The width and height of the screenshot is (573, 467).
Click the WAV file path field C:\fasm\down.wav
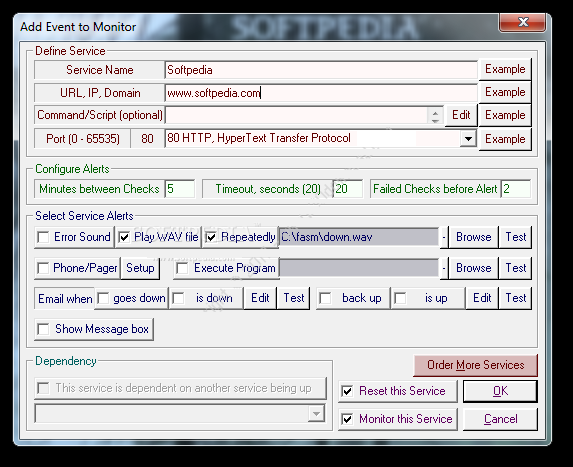(359, 237)
